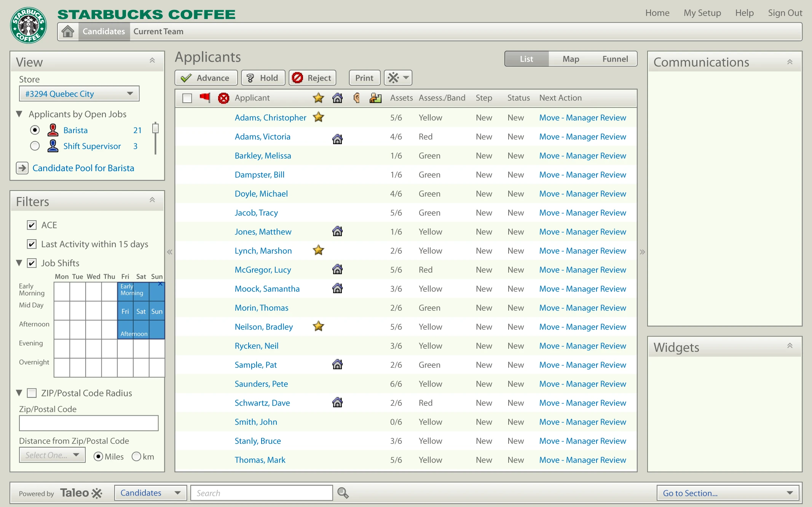Check the select-all applicants checkbox
The height and width of the screenshot is (507, 812).
187,98
